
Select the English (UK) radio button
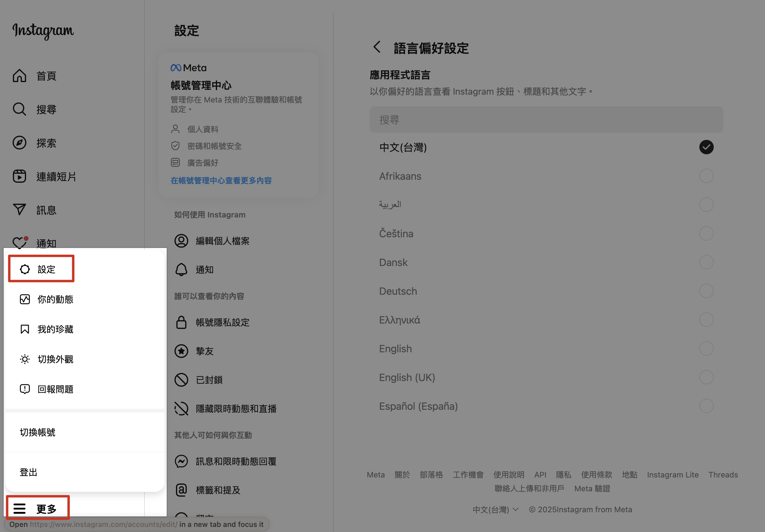coord(706,377)
